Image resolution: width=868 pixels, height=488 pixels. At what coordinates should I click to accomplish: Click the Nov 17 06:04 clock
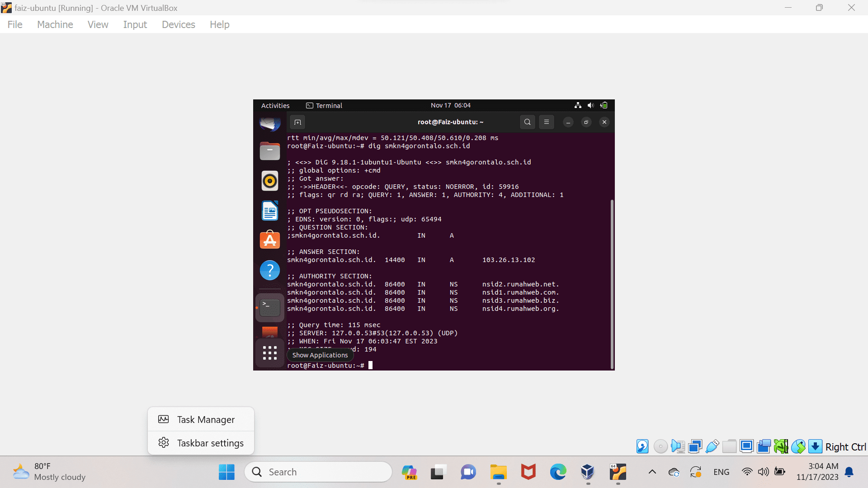450,105
